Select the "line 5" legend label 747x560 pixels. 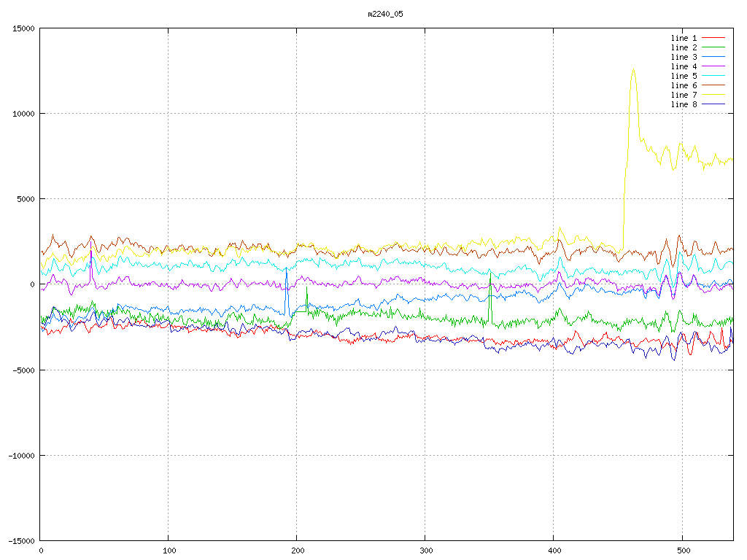684,76
